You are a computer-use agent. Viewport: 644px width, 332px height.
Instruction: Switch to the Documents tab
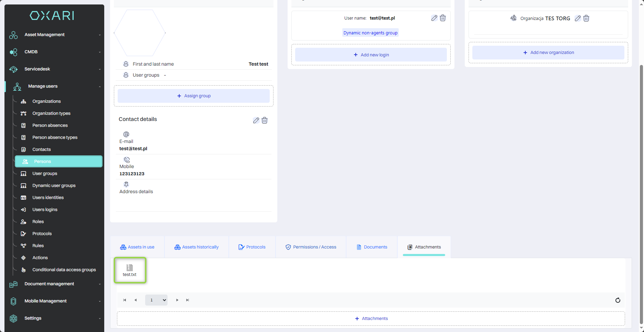372,247
